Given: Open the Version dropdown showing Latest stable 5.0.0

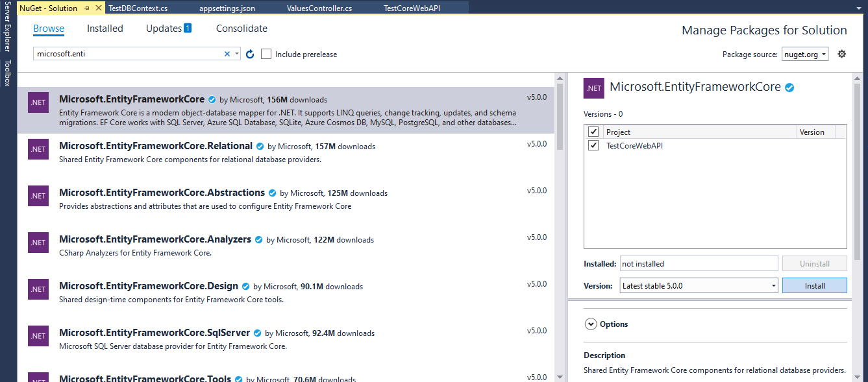Looking at the screenshot, I should (x=699, y=285).
